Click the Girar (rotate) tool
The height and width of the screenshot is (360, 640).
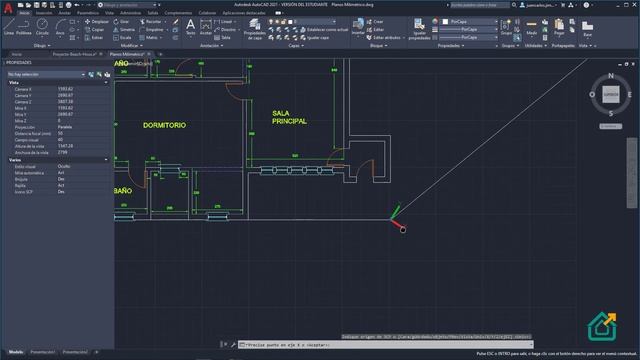[x=121, y=22]
